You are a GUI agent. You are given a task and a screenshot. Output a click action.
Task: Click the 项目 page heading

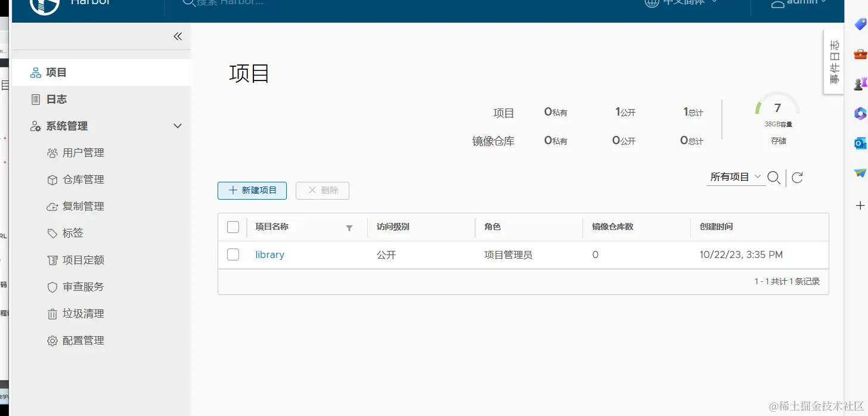click(x=250, y=73)
